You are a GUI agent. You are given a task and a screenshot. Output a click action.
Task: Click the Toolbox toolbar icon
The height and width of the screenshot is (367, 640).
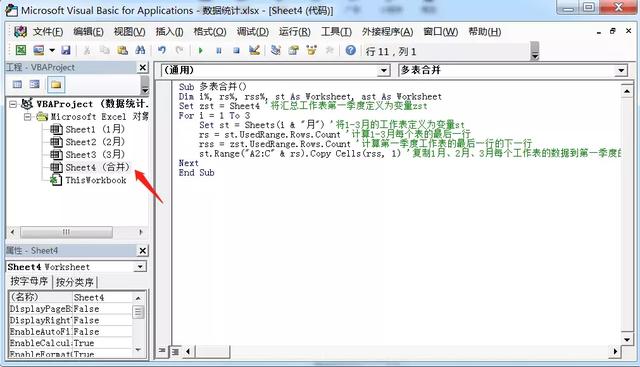[x=329, y=50]
